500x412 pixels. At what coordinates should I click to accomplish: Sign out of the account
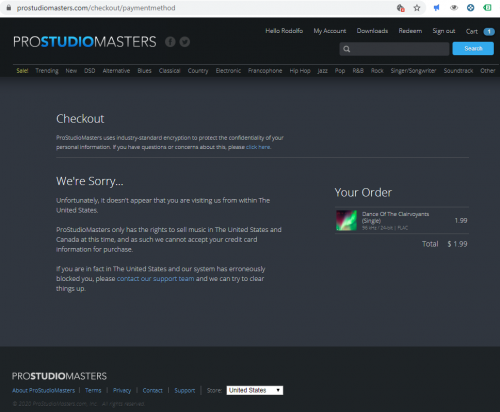tap(444, 31)
